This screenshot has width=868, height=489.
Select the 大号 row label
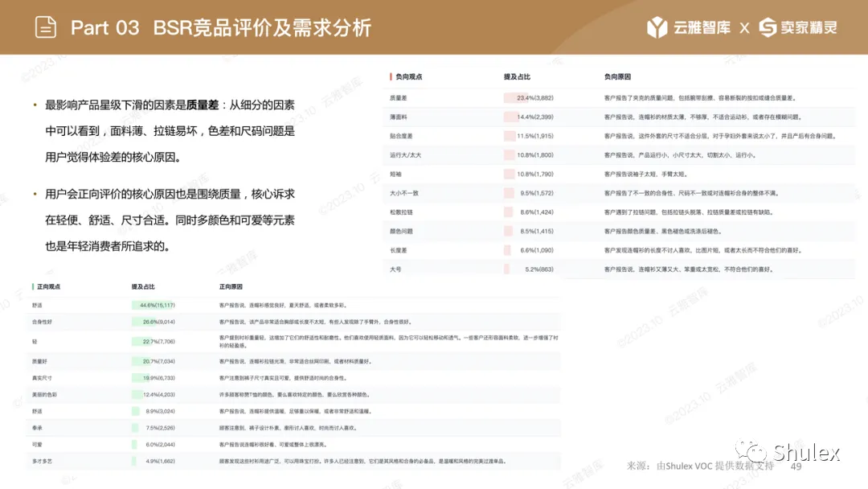tap(395, 269)
